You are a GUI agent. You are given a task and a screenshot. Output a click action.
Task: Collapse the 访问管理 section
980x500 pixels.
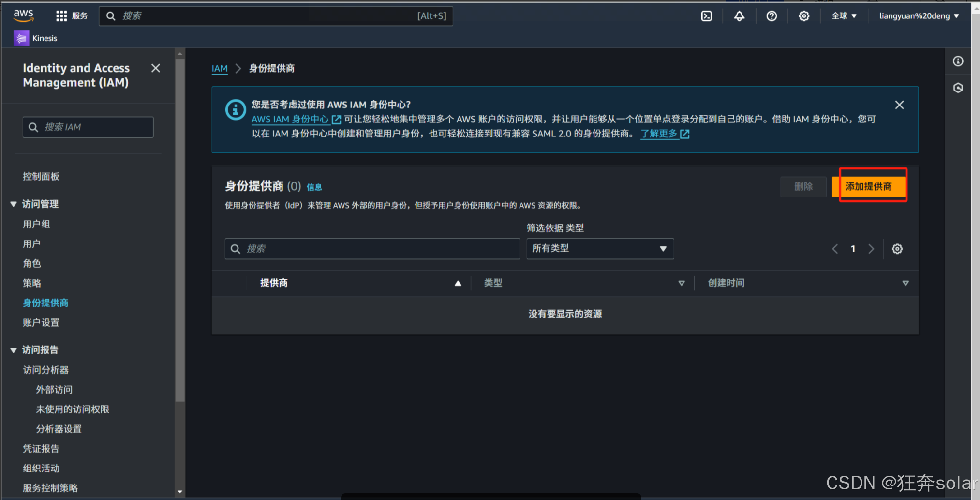point(14,204)
